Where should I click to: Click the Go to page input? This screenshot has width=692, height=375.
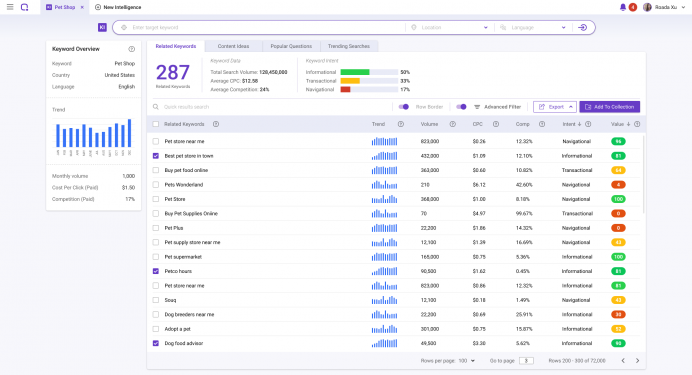click(526, 361)
